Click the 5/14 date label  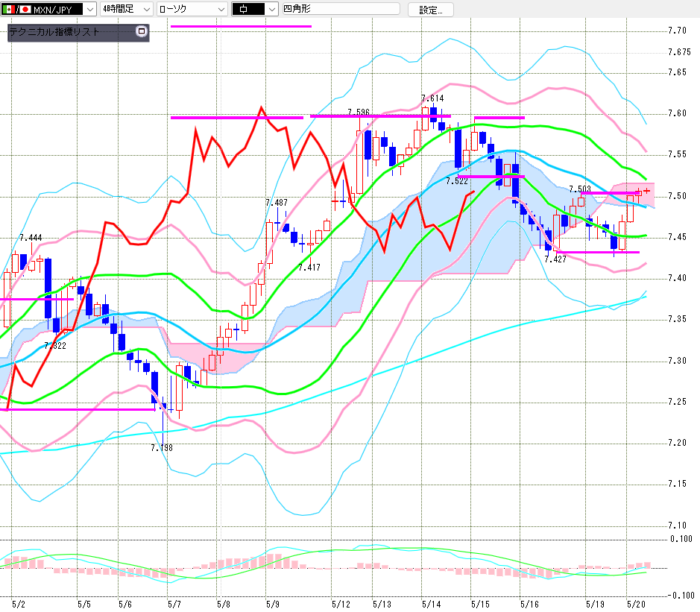(x=431, y=605)
